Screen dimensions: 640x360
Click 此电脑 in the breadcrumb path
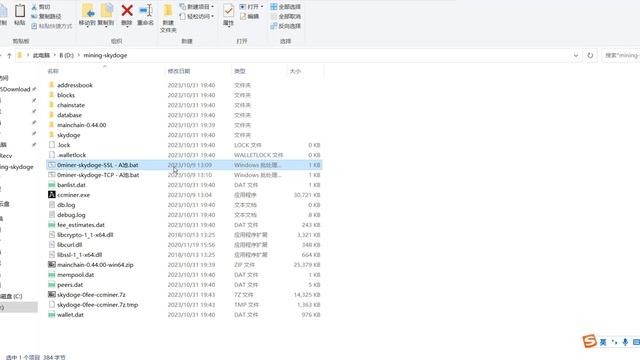tap(41, 56)
